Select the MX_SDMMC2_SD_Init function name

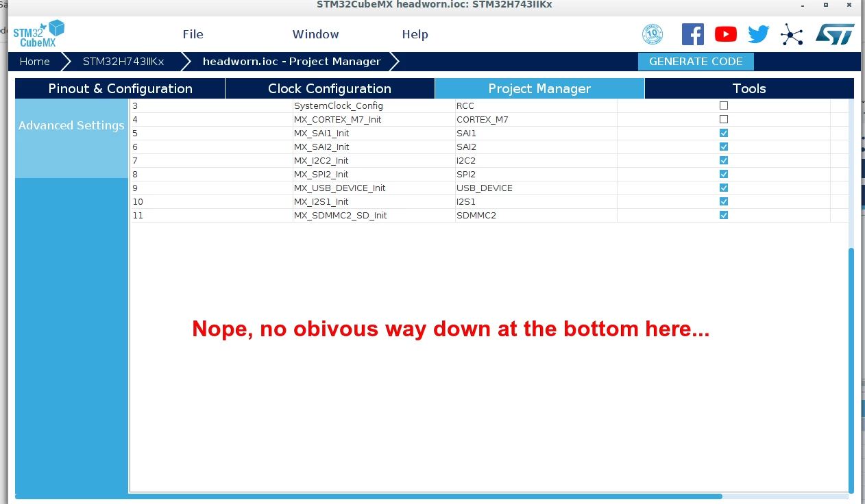pyautogui.click(x=341, y=216)
